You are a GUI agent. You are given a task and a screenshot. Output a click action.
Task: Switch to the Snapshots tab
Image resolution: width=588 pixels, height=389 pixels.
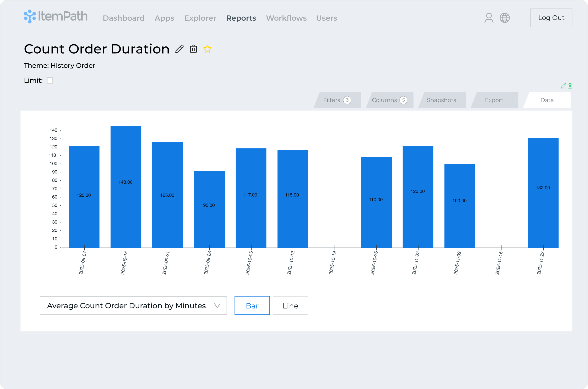click(441, 100)
